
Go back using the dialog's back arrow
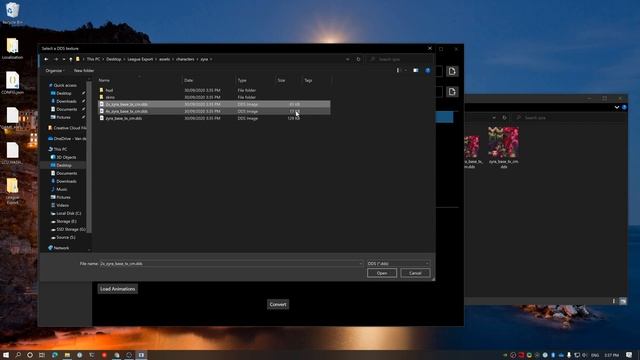46,59
